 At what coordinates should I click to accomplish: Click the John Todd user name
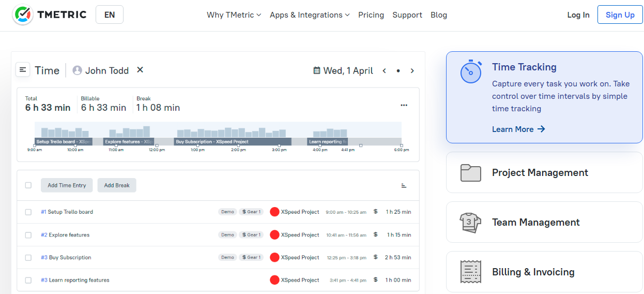point(107,70)
